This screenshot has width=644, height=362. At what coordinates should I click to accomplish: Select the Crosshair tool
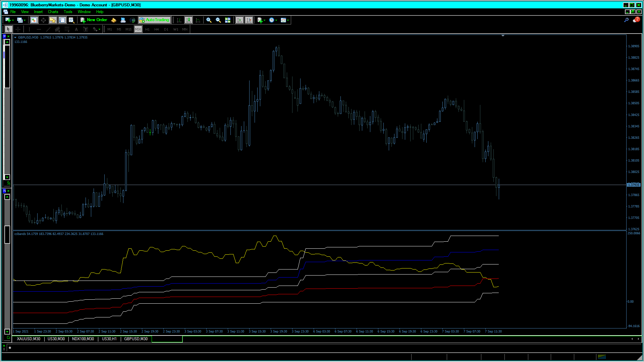pos(18,29)
